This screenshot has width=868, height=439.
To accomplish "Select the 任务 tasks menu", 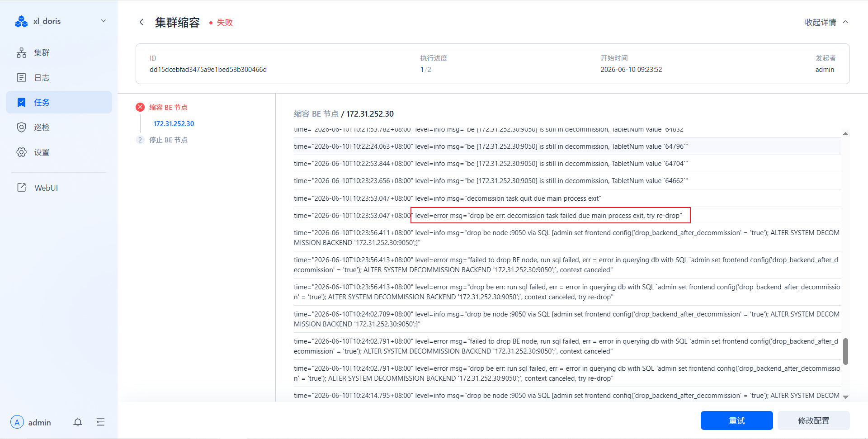I will pos(59,102).
